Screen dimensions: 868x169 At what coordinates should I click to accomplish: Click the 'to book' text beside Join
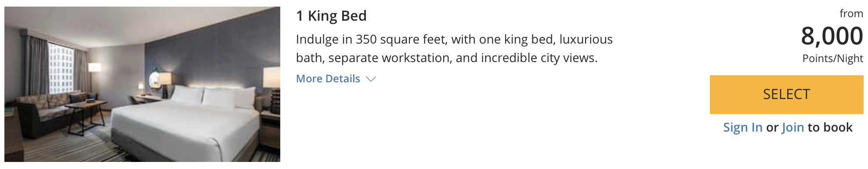tap(830, 128)
